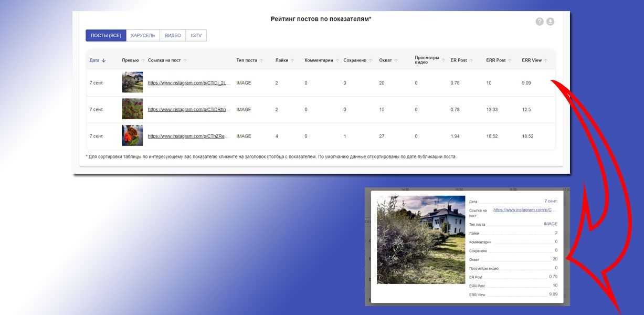Sort by ERR View column arrow

coord(546,60)
